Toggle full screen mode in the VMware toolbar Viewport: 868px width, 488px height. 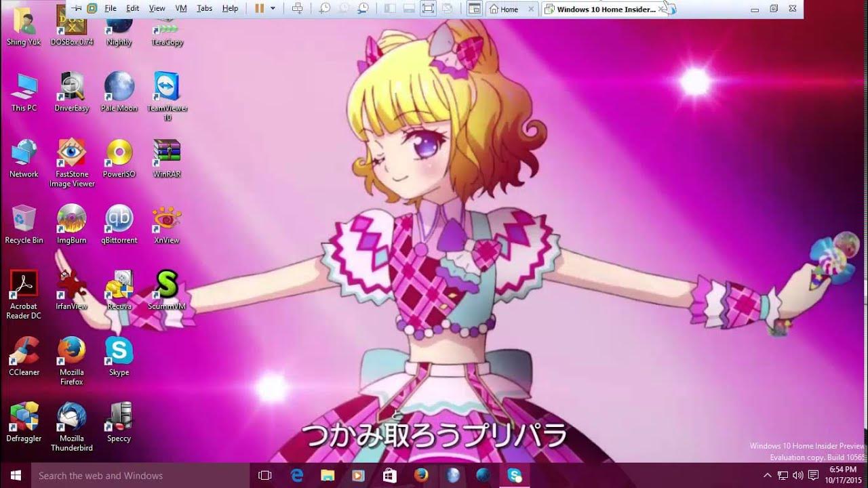pyautogui.click(x=428, y=8)
